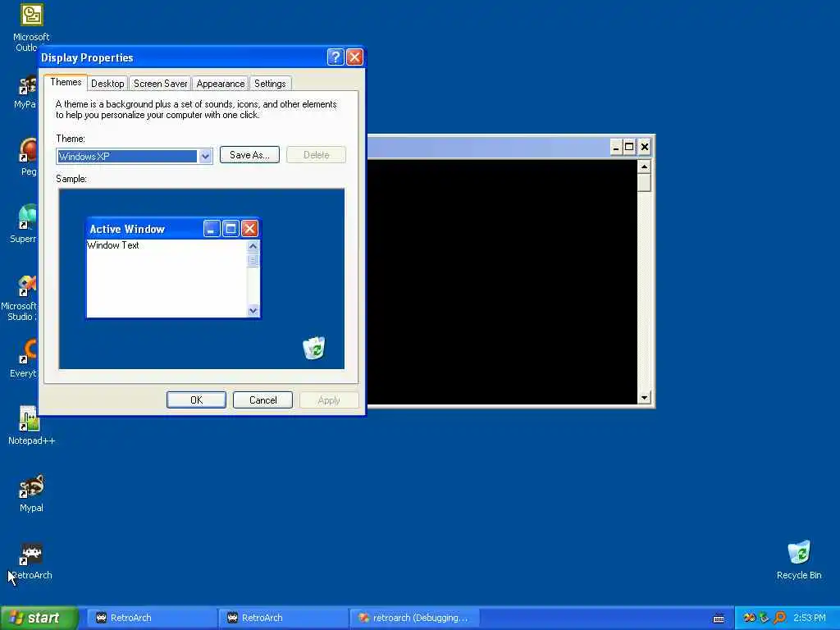Viewport: 840px width, 630px height.
Task: Switch to RetroArch taskbar button next to Start
Action: pos(151,618)
